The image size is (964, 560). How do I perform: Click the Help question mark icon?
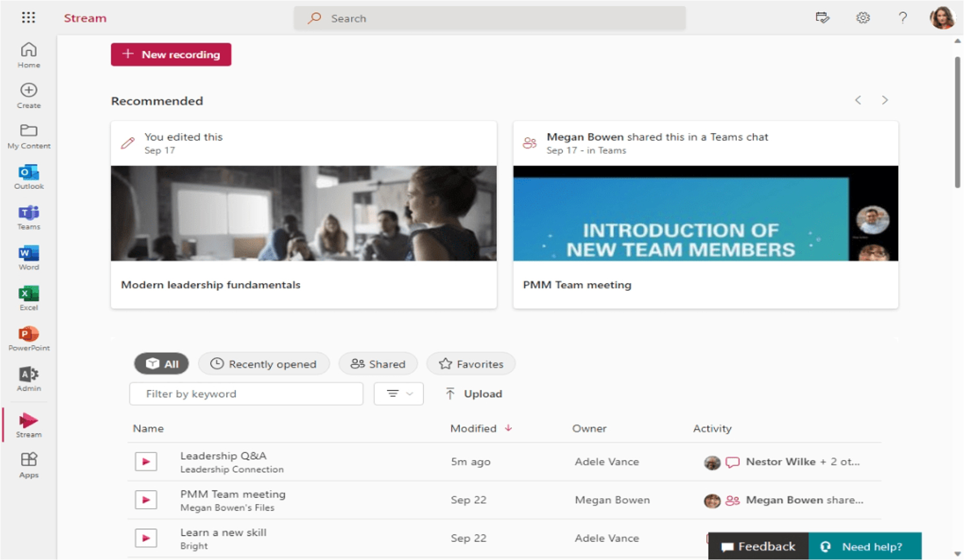(903, 18)
